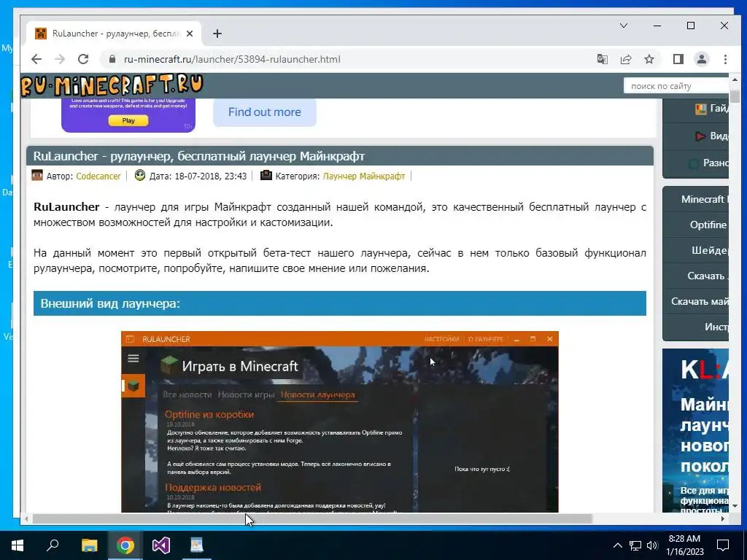
Task: Click the volume speaker tray icon
Action: [x=652, y=545]
